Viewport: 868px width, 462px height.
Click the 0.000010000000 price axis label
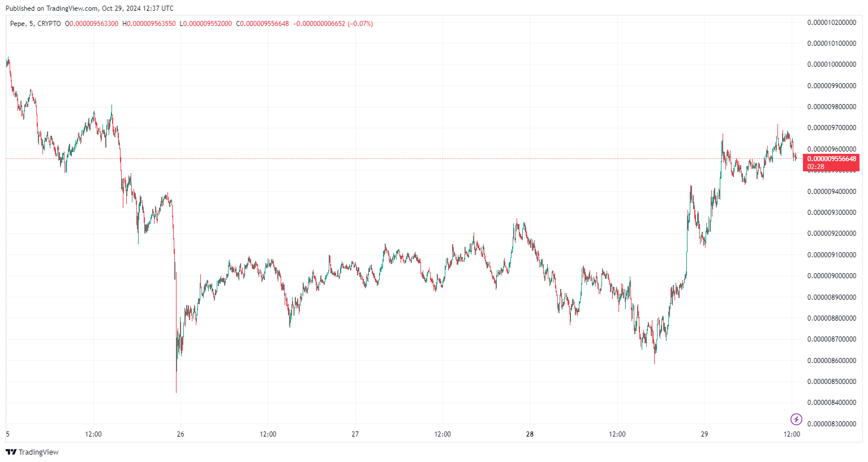pyautogui.click(x=831, y=64)
